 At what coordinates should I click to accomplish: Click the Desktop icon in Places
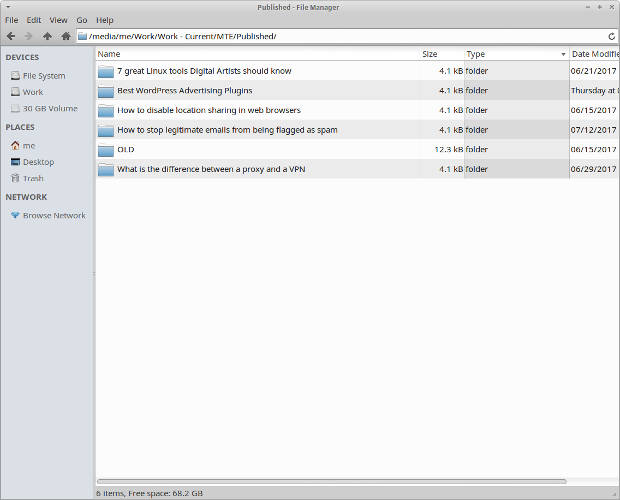click(x=15, y=162)
